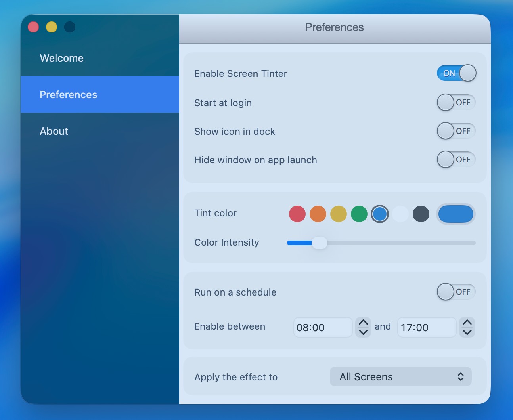The height and width of the screenshot is (420, 513).
Task: Turn on Run on a schedule
Action: tap(456, 292)
